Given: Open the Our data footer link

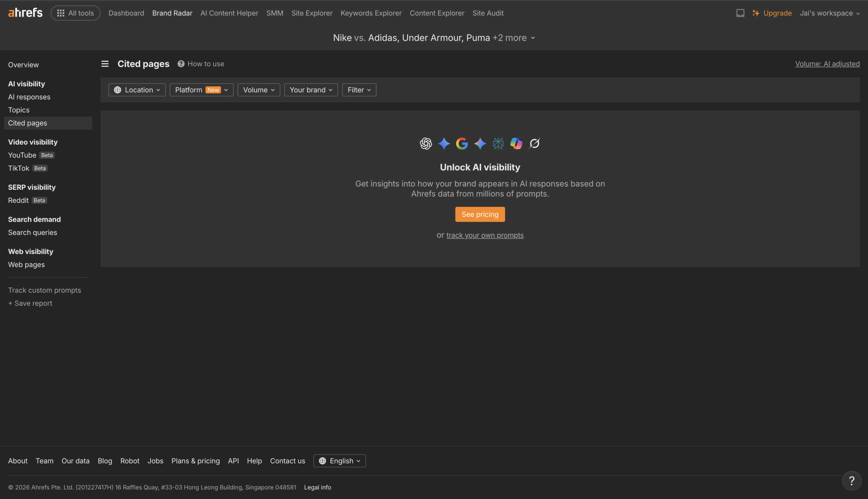Looking at the screenshot, I should [76, 461].
